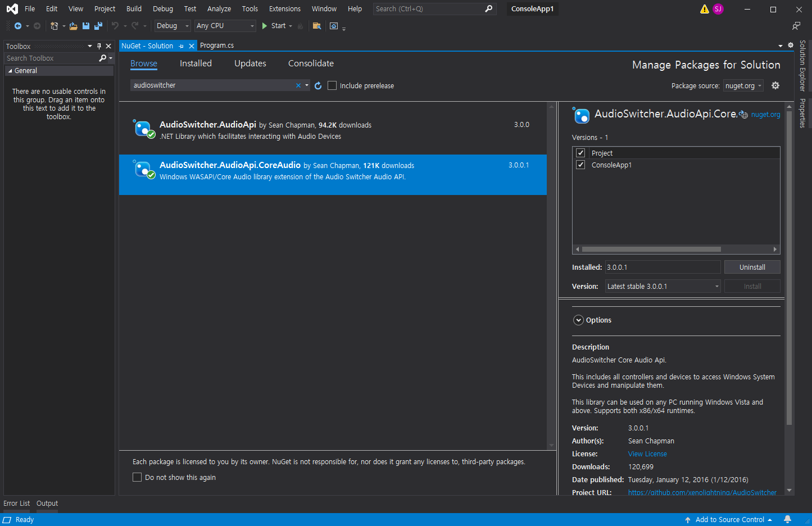Open NuGet package source settings gear
Image resolution: width=812 pixels, height=526 pixels.
775,85
